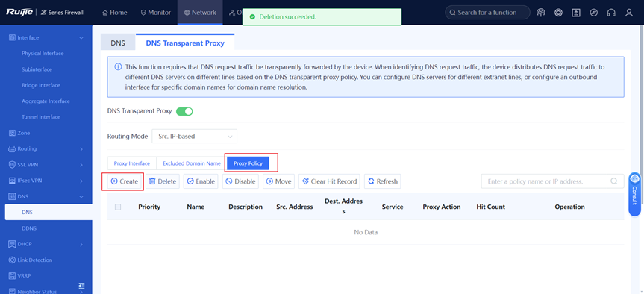Focus the Search for a function box
Image resolution: width=644 pixels, height=294 pixels.
(487, 13)
